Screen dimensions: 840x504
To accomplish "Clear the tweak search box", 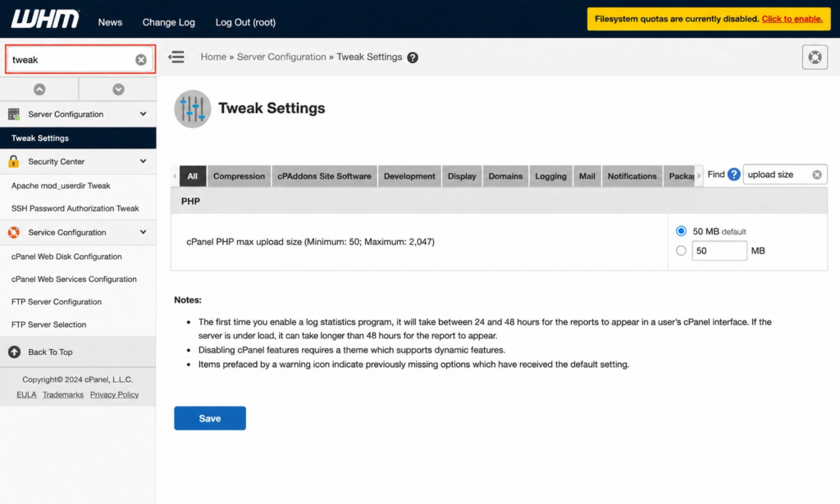I will coord(141,59).
